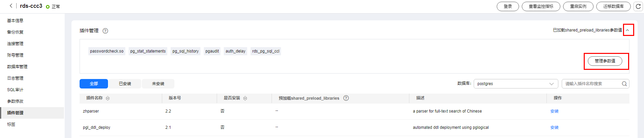644x138 pixels.
Task: Click the refresh icon at top right
Action: click(x=638, y=6)
